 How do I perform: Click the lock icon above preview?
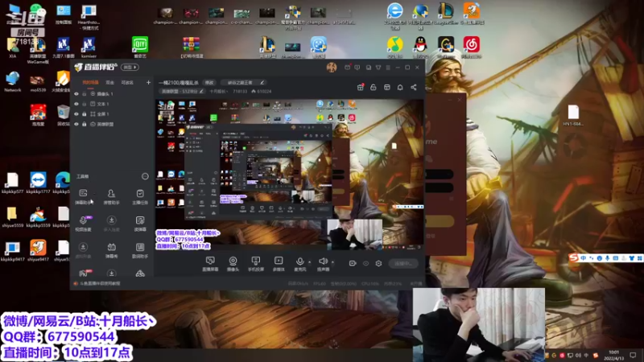(x=374, y=87)
